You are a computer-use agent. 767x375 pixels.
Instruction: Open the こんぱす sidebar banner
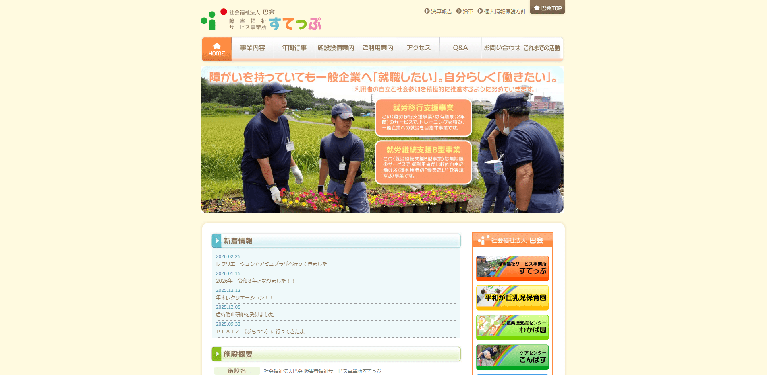[x=512, y=357]
